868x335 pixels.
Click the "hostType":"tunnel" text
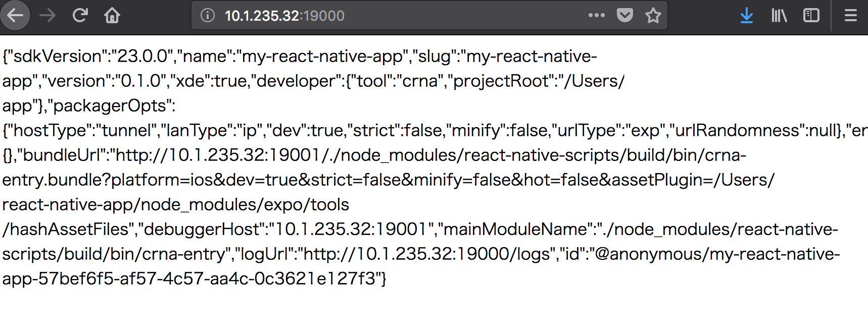[82, 130]
